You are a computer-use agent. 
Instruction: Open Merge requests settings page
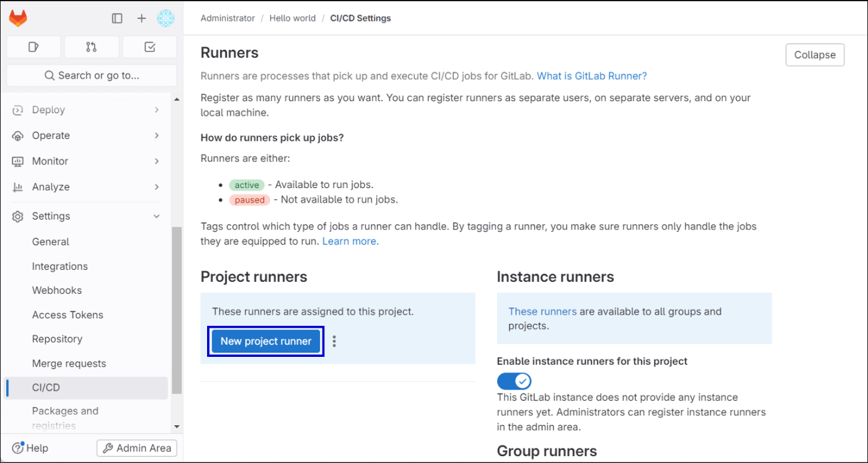pos(87,363)
